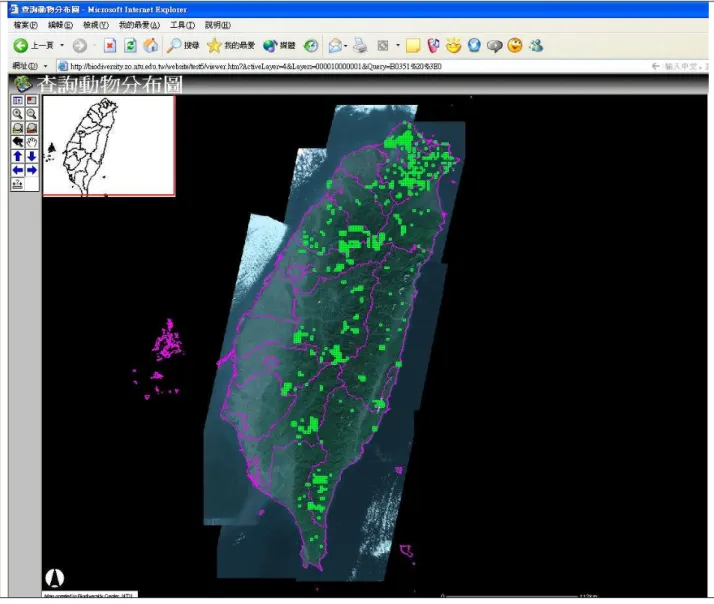Open the Back button history dropdown arrow
714x604 pixels.
coord(62,45)
